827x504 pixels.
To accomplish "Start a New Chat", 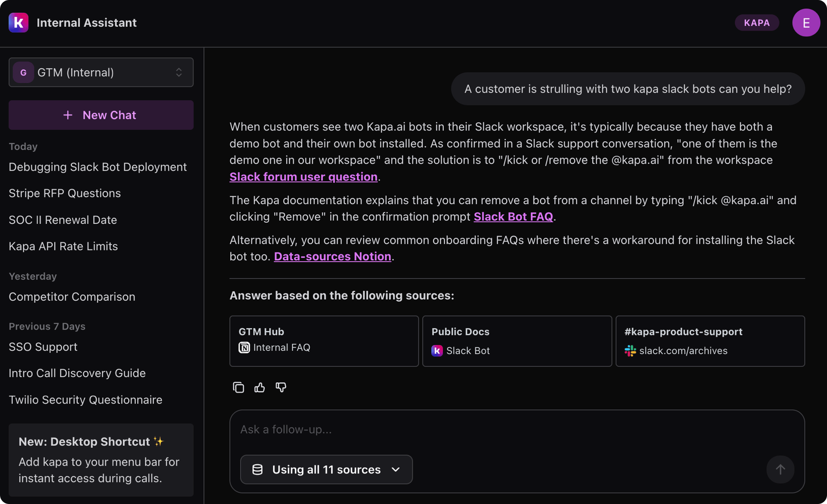I will (x=101, y=115).
